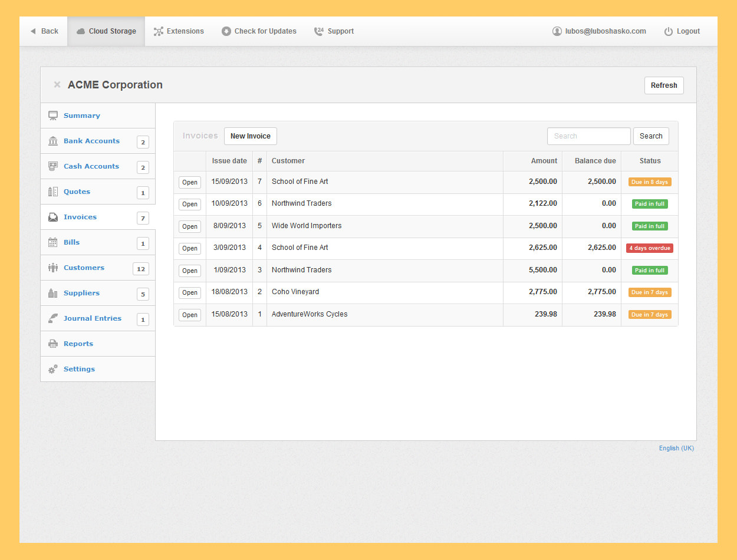Click the Check for Updates download icon
This screenshot has height=560, width=737.
tap(226, 31)
